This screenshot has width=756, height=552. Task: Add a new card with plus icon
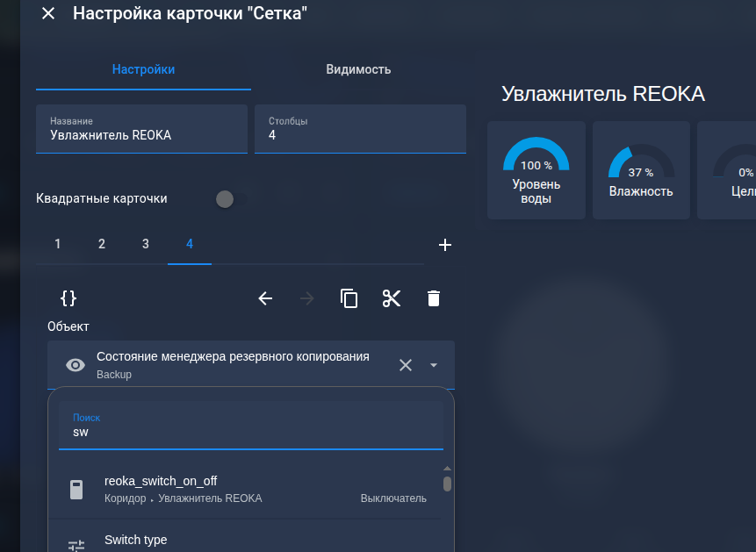[445, 245]
